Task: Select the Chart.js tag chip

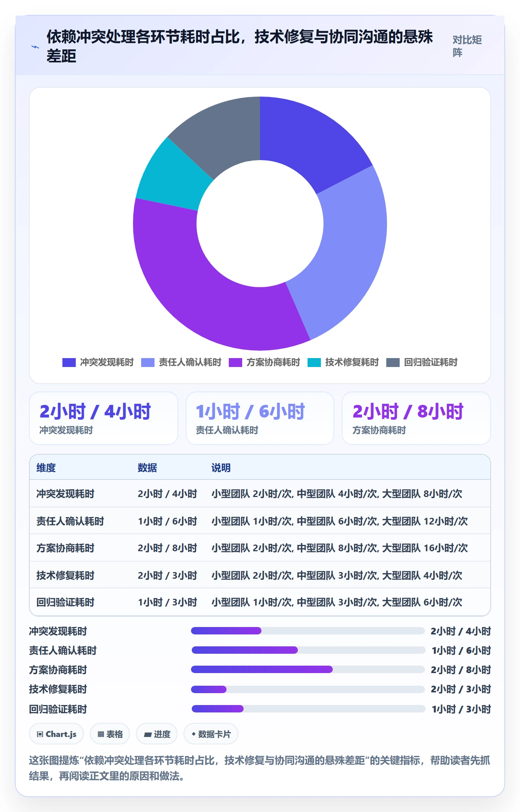Action: 56,734
